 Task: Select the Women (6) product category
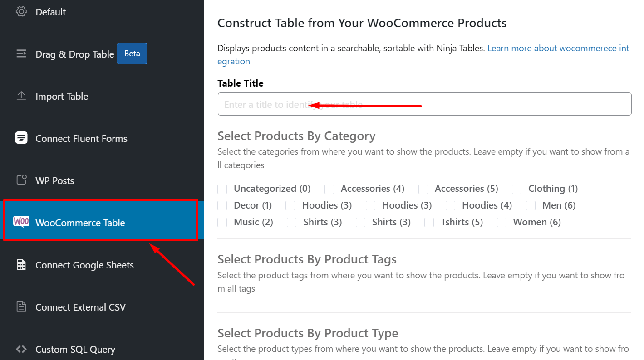(x=501, y=222)
